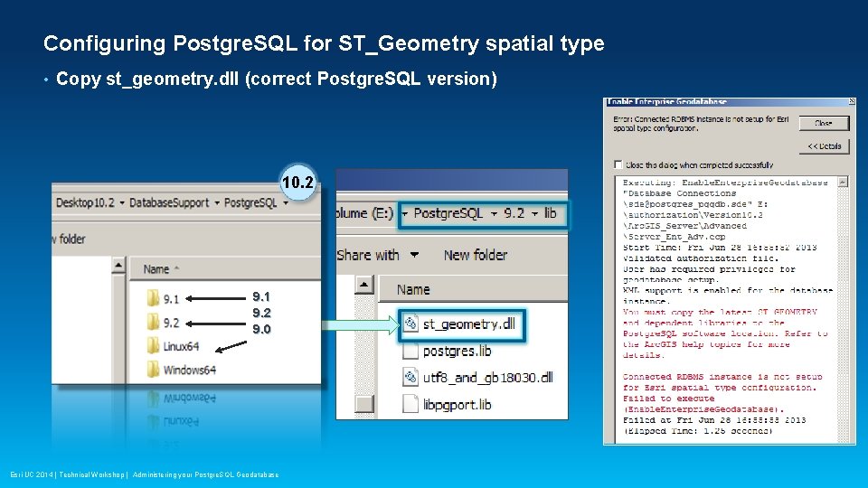Viewport: 868px width, 488px height.
Task: Open the 9.2 folder icon
Action: [x=154, y=322]
